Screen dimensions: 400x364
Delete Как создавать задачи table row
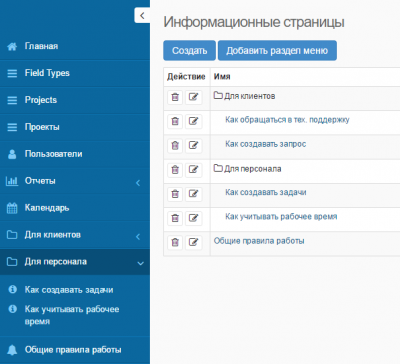175,194
